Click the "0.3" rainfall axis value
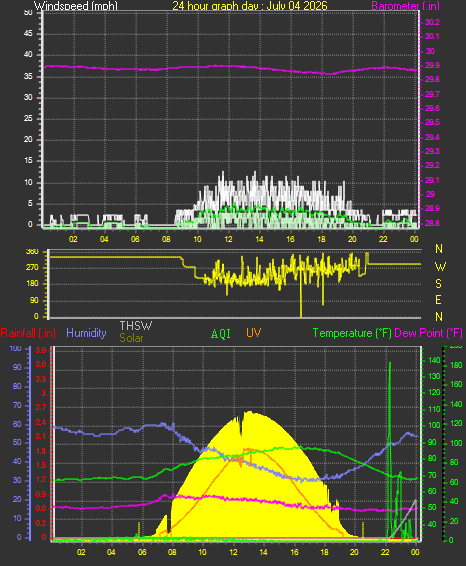466x566 pixels. click(x=41, y=523)
